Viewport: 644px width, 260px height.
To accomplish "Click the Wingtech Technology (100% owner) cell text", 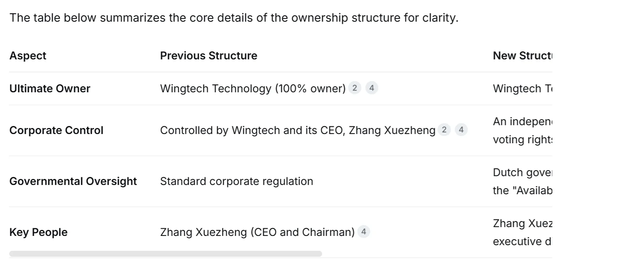I will coord(253,89).
